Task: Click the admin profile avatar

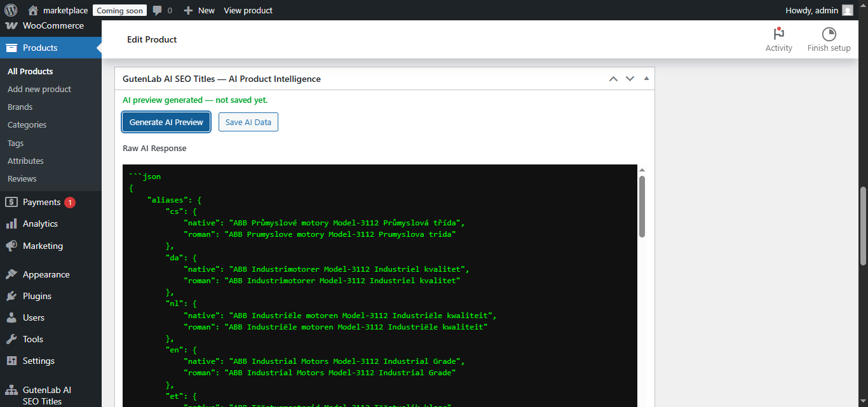Action: [847, 10]
